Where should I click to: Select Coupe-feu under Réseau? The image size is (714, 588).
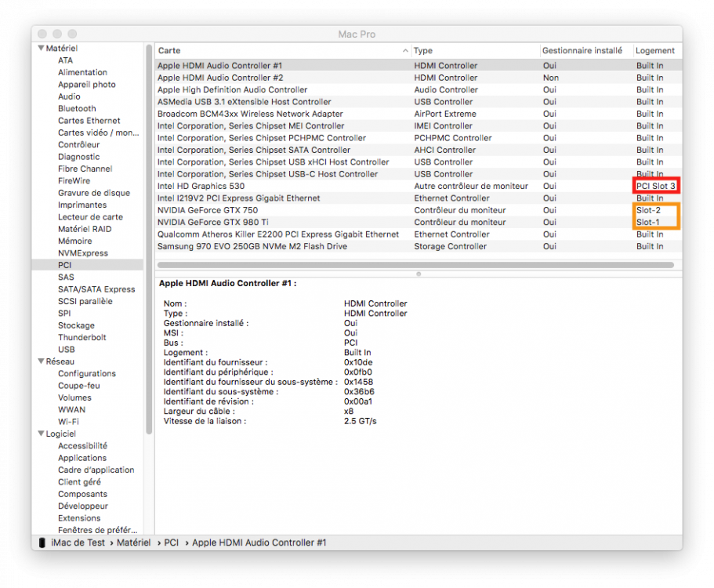[x=79, y=385]
